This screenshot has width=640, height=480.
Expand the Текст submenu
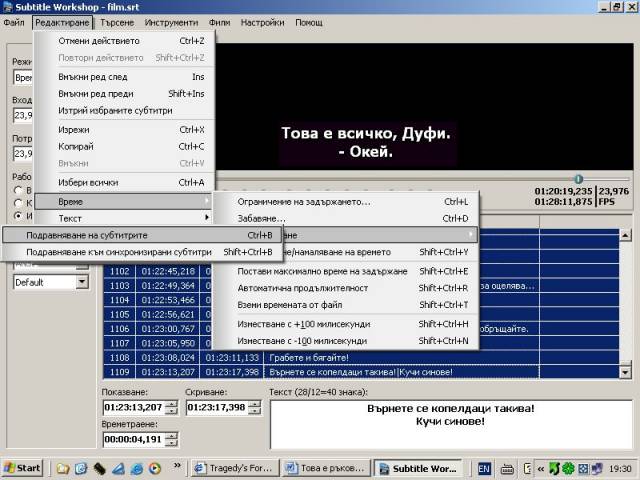[x=124, y=218]
